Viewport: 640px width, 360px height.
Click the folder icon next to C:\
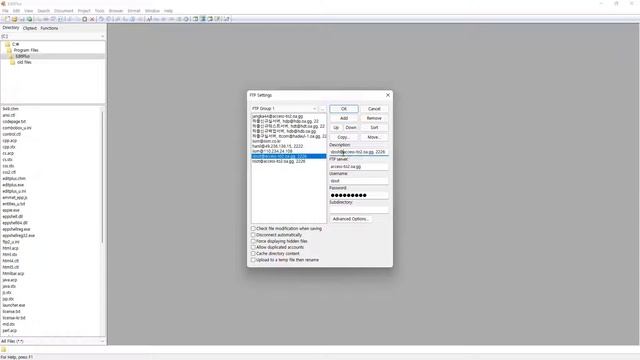[x=7, y=44]
